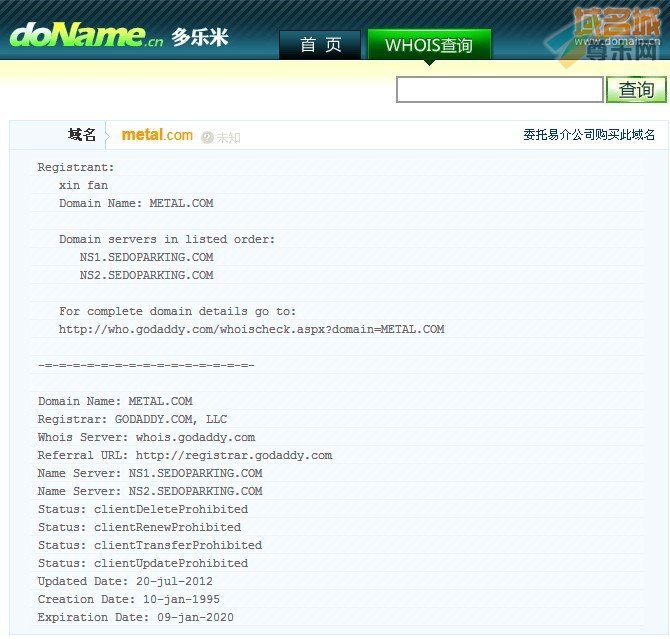This screenshot has height=639, width=670.
Task: Click 'Status: clientTransferProhibited' line
Action: pyautogui.click(x=150, y=545)
